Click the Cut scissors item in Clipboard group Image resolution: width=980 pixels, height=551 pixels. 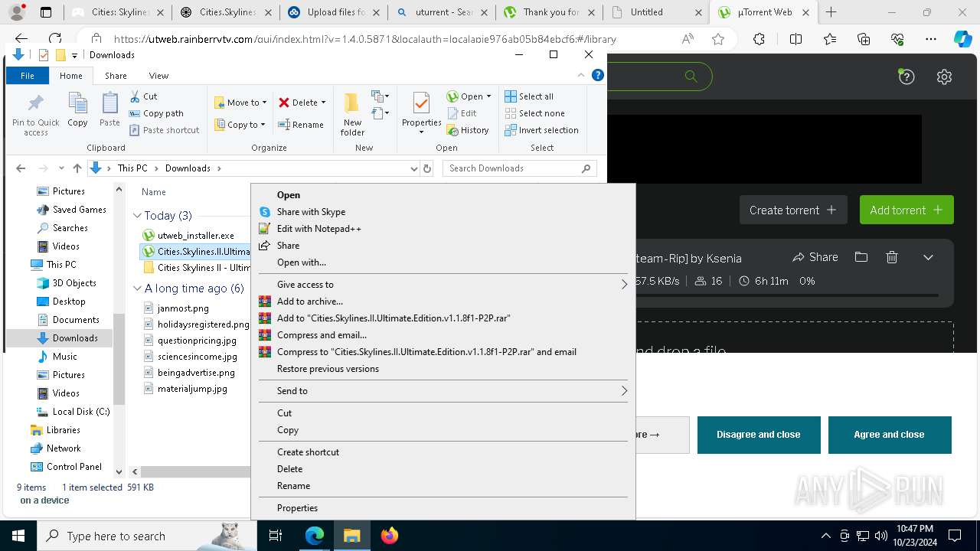(x=143, y=96)
